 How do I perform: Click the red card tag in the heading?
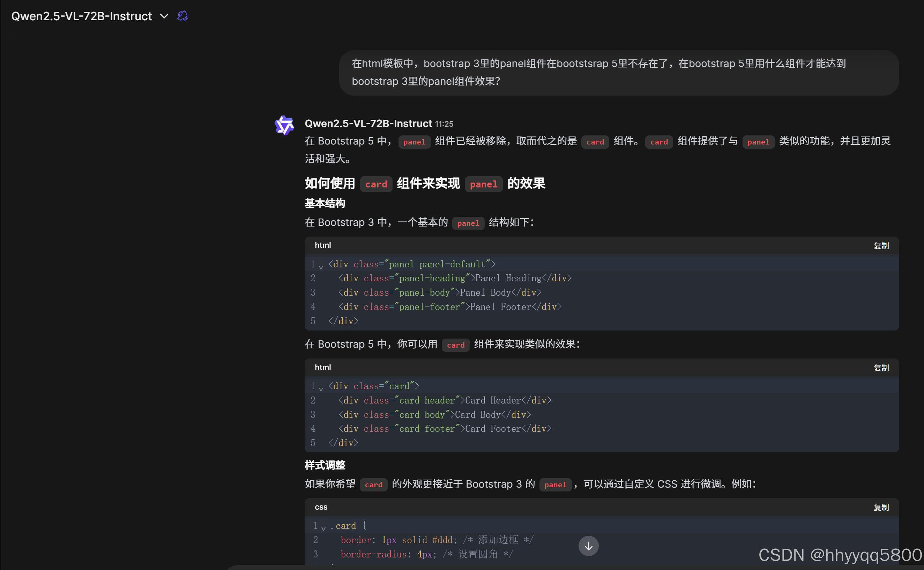tap(376, 184)
